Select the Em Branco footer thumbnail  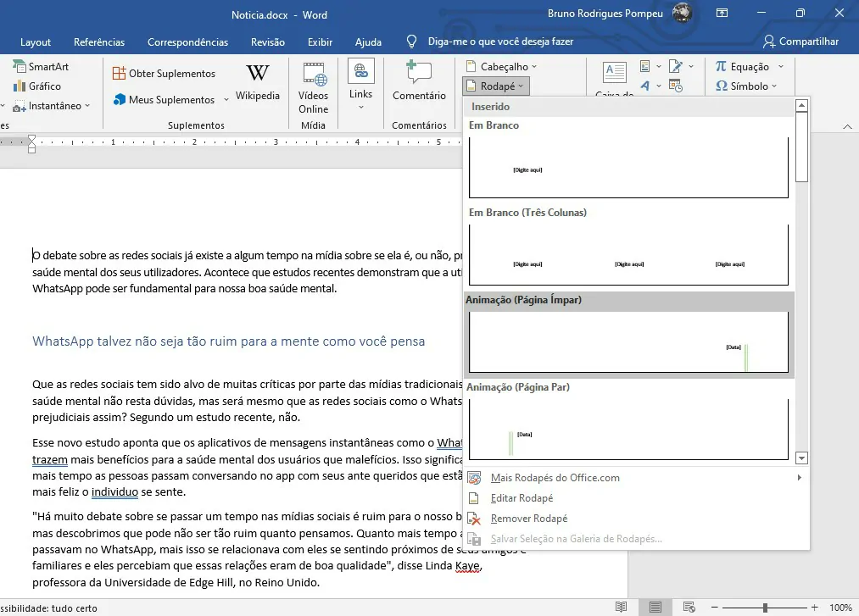(x=628, y=168)
